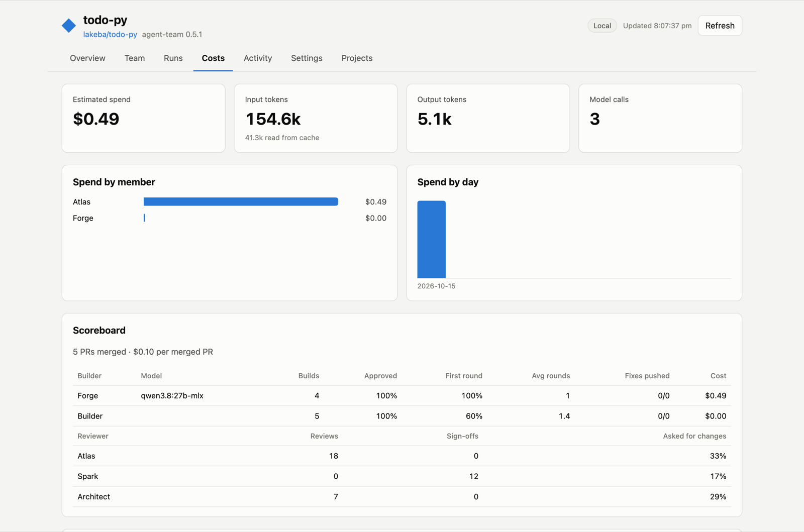Switch to the Team tab
The width and height of the screenshot is (804, 532).
135,58
